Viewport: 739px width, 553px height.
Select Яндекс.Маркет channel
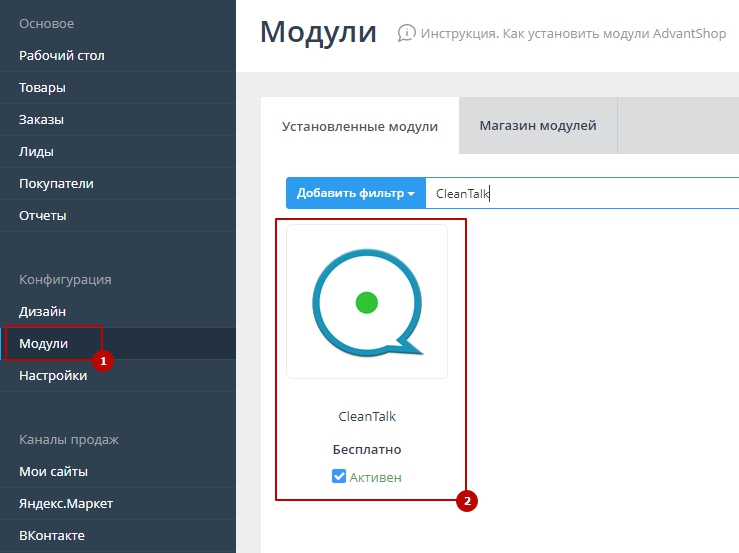click(66, 503)
